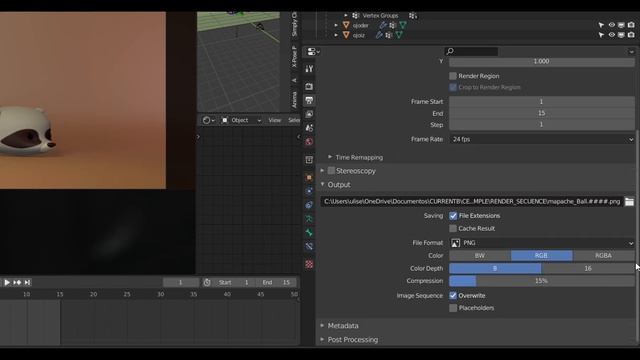Open the Object dropdown in node editor header
This screenshot has height=360, width=640.
click(241, 120)
